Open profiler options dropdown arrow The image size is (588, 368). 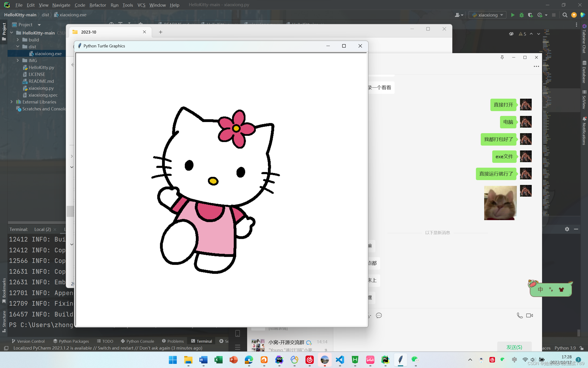click(x=546, y=15)
